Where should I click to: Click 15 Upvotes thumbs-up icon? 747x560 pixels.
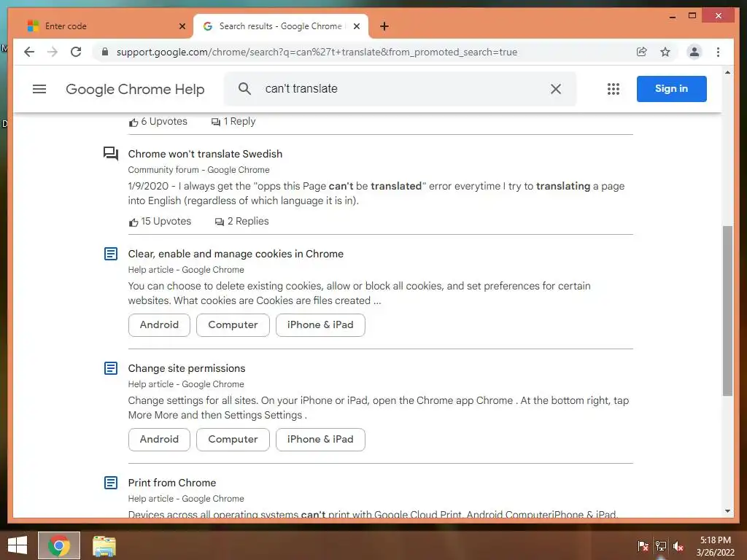[x=133, y=222]
